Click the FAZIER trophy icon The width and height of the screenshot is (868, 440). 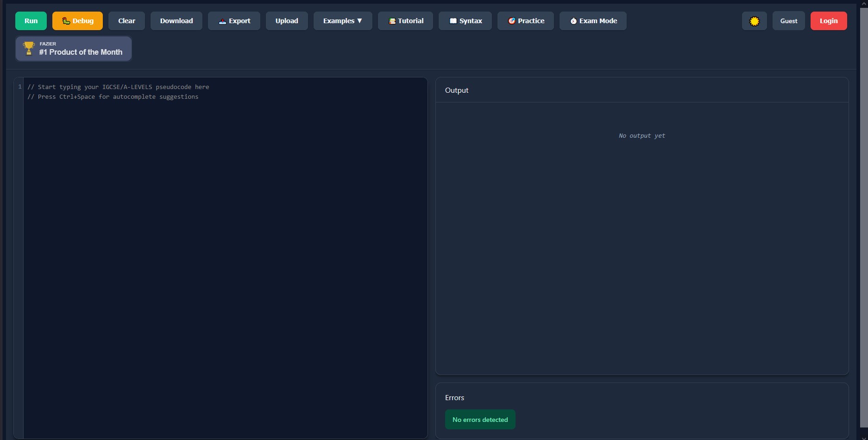point(29,48)
